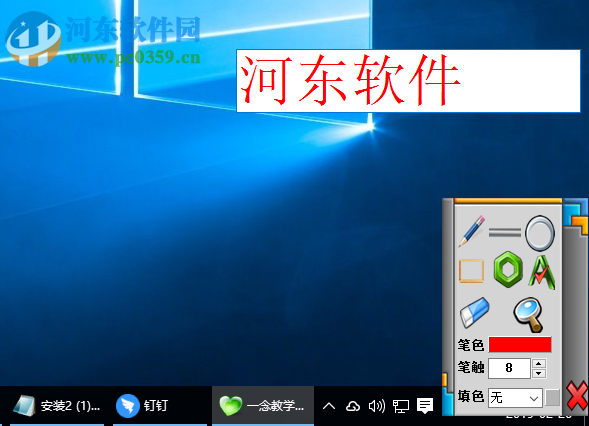Select the green hexagon polygon tool
This screenshot has width=589, height=426.
coord(508,270)
